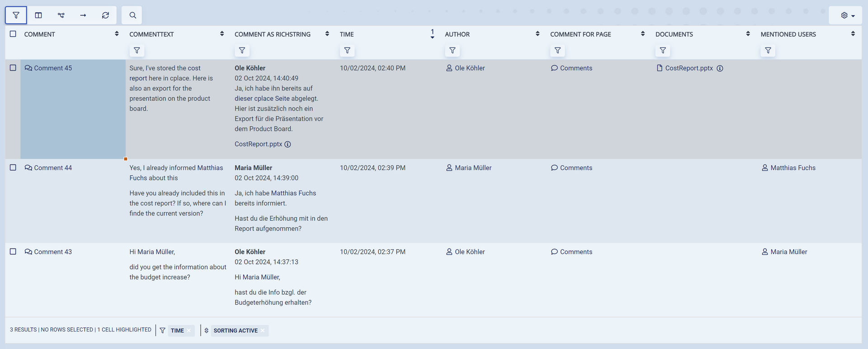Sort by the Commenttext column arrows
Viewport: 868px width, 349px height.
click(x=222, y=34)
